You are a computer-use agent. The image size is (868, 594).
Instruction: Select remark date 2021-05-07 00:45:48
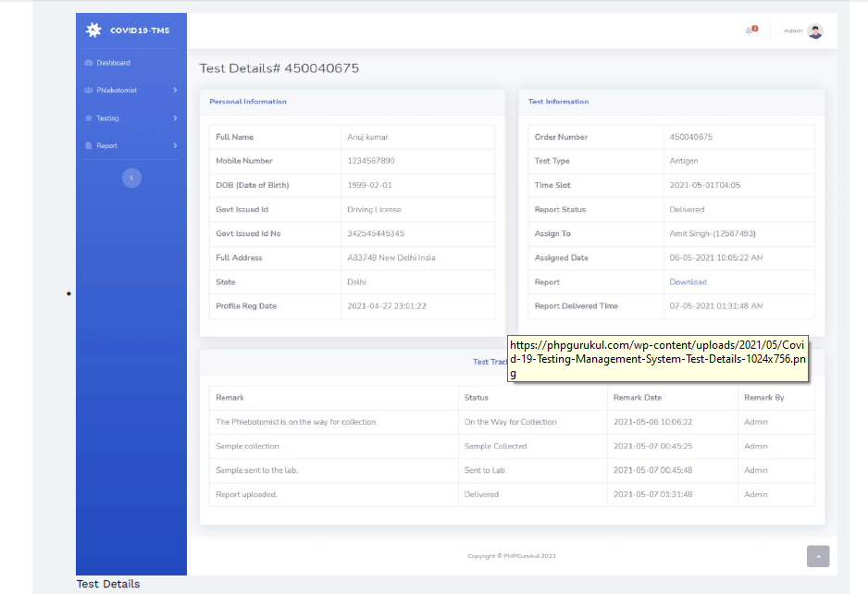(652, 470)
